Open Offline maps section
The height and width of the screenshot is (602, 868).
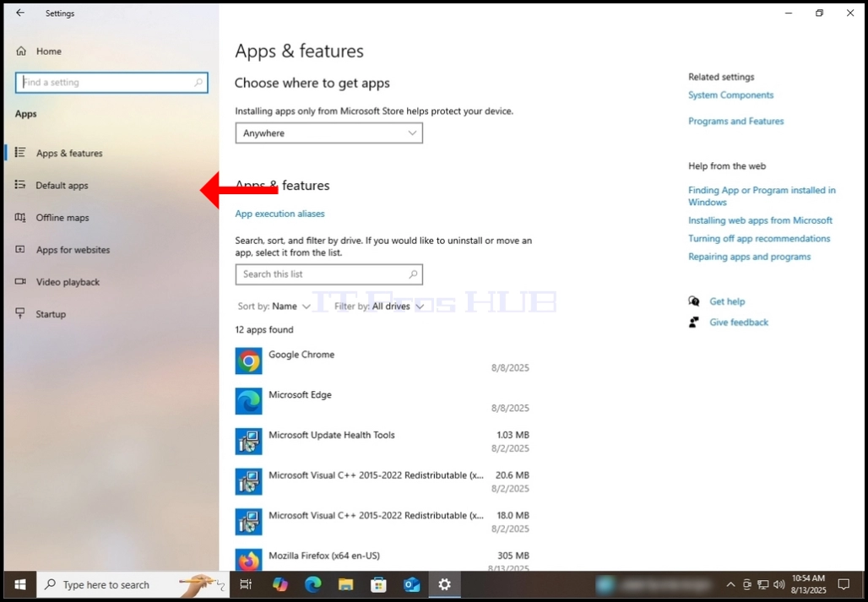(62, 218)
